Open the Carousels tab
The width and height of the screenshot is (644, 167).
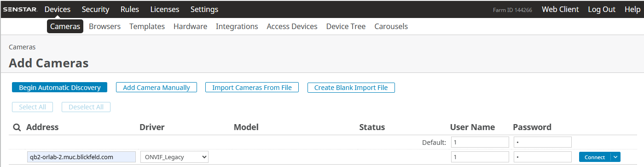[x=391, y=26]
